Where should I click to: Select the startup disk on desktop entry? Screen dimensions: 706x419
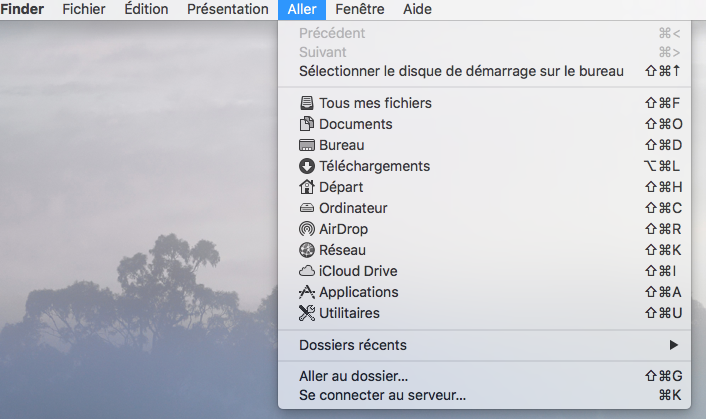coord(461,71)
